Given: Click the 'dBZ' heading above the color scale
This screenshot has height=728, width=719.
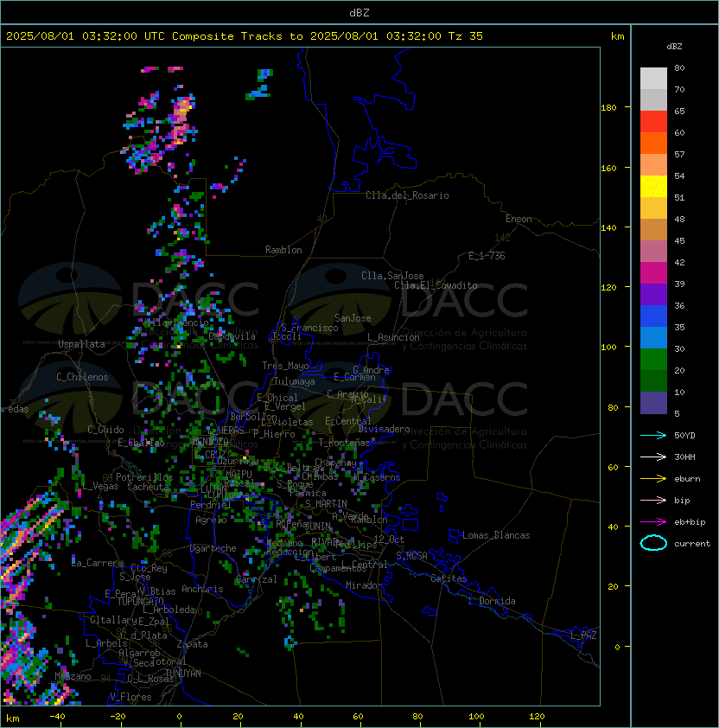Looking at the screenshot, I should pos(674,47).
